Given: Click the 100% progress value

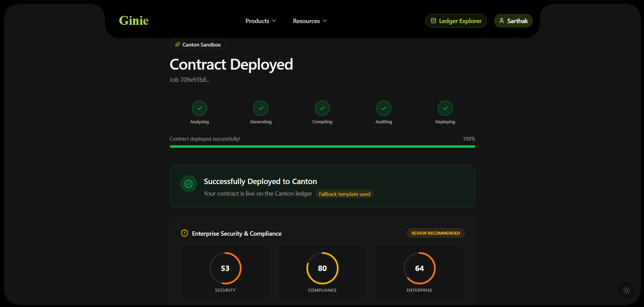Looking at the screenshot, I should point(469,139).
